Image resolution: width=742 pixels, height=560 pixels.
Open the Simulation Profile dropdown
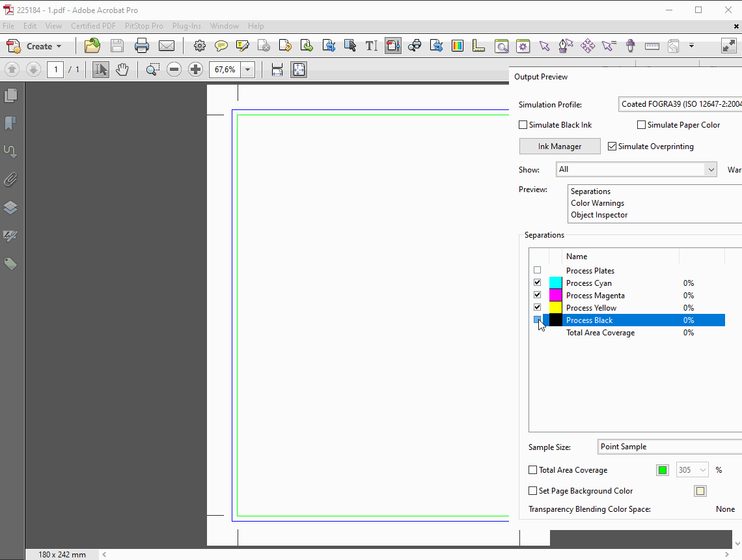click(x=680, y=104)
